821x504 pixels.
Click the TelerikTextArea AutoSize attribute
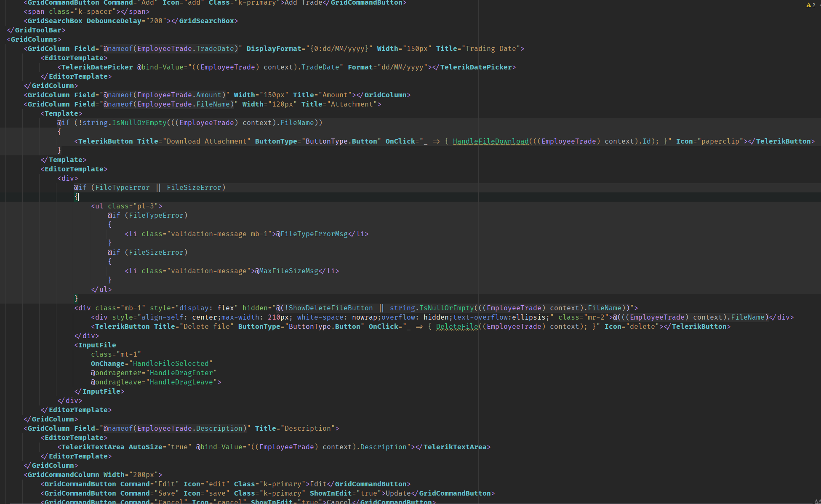pyautogui.click(x=145, y=447)
